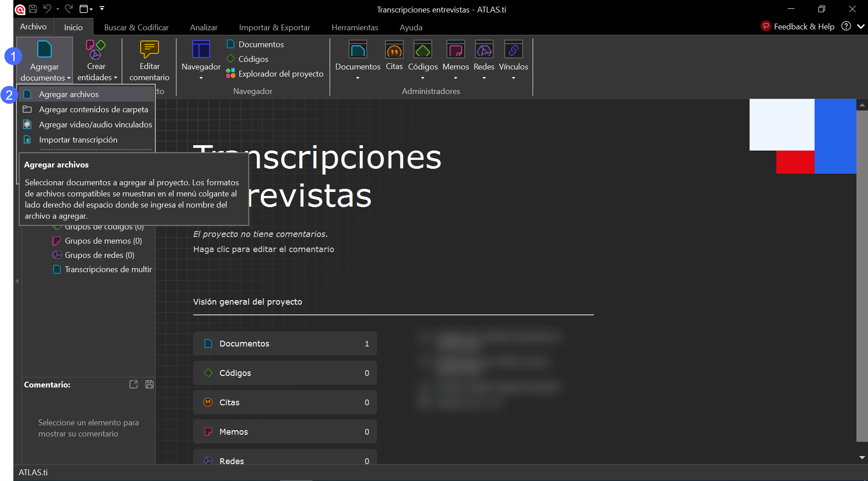
Task: Open Códigos in the Navegador group
Action: pyautogui.click(x=247, y=59)
